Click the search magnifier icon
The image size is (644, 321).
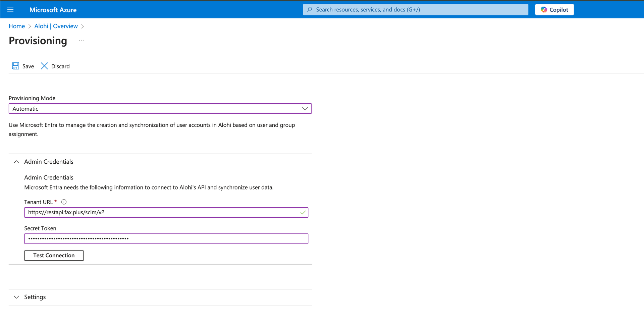coord(309,10)
